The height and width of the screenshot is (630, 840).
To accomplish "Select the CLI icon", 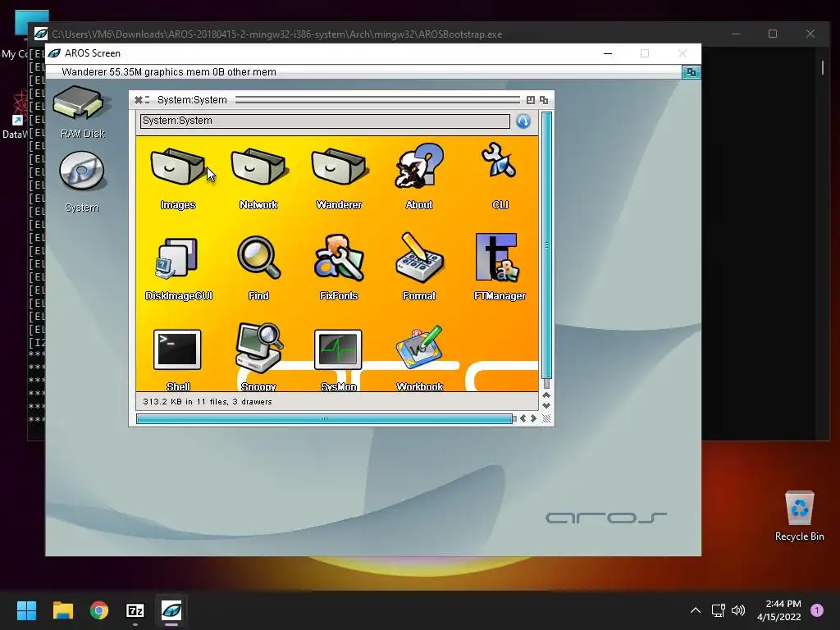I will (x=500, y=160).
